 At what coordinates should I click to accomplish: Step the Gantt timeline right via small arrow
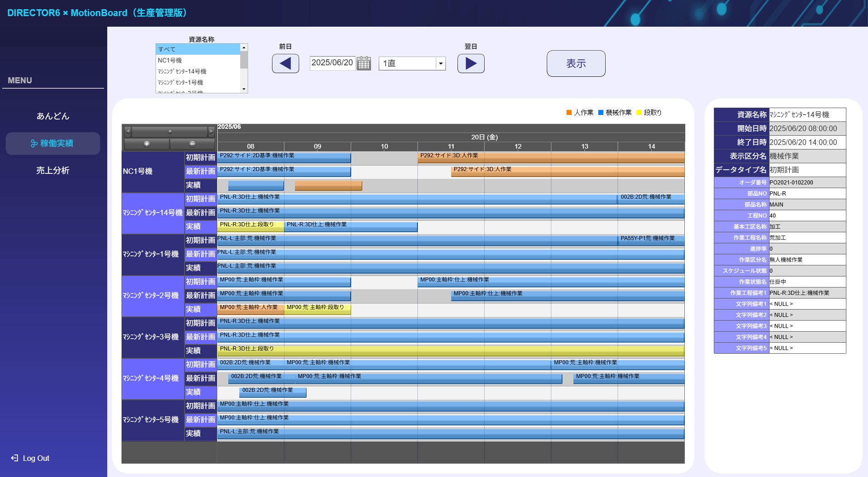211,132
